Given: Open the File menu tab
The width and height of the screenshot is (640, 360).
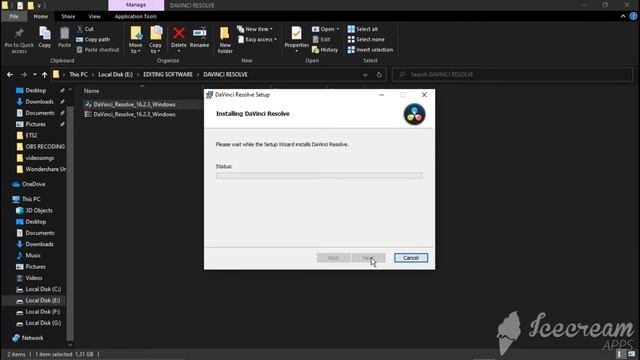Looking at the screenshot, I should coord(14,16).
